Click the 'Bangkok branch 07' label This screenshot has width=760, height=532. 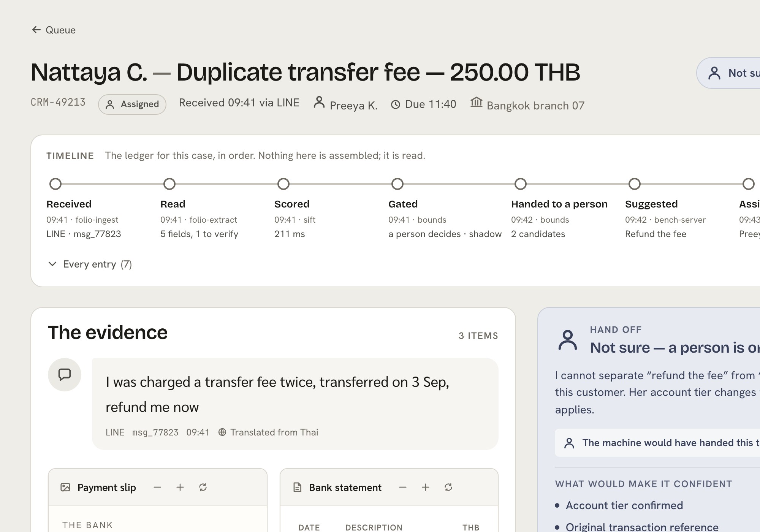[535, 106]
